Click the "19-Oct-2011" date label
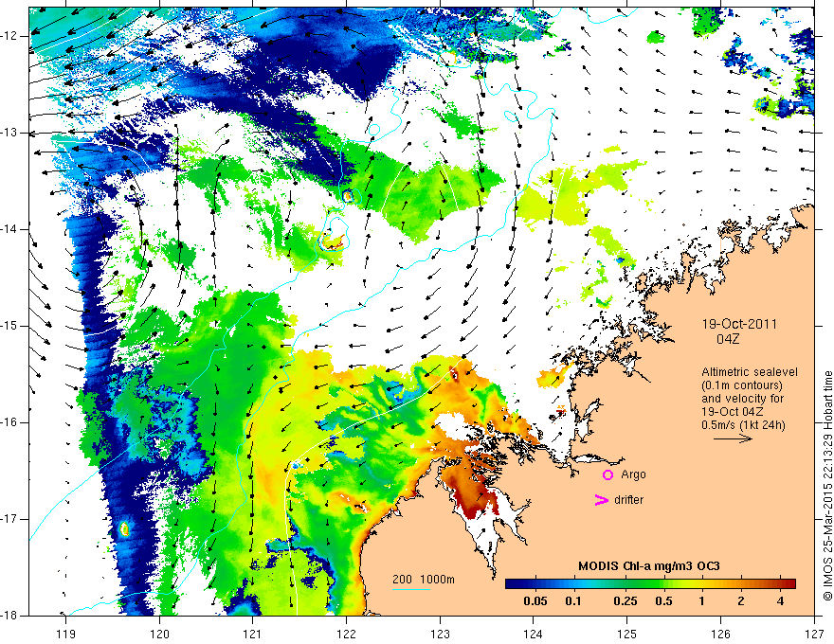 tap(739, 324)
